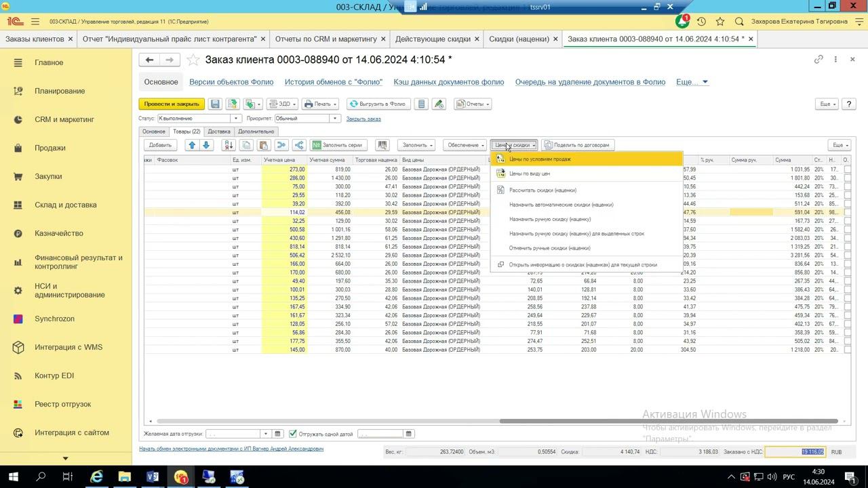868x488 pixels.
Task: Toggle 'Отгружать одной датой' checkbox
Action: (293, 434)
